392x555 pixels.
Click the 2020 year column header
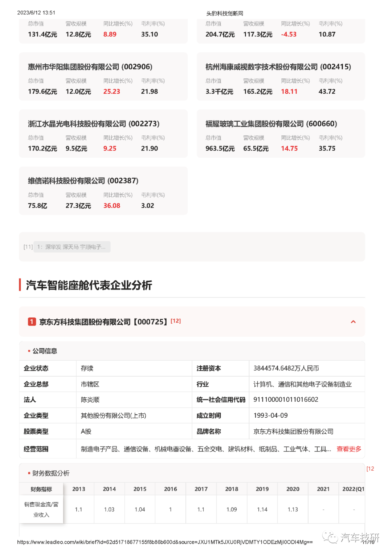(x=293, y=489)
